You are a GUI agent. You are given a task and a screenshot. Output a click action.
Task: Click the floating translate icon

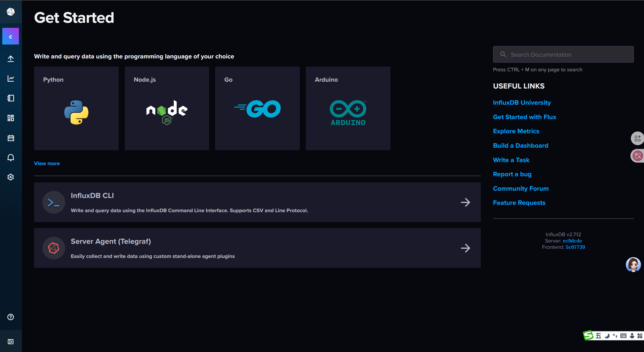(x=637, y=156)
